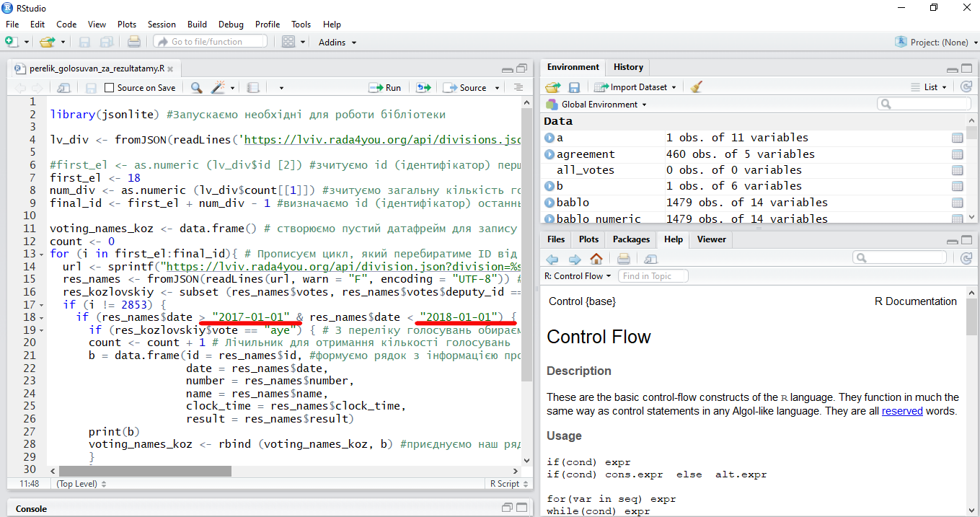Click the Environment refresh icon
The image size is (980, 517).
966,87
